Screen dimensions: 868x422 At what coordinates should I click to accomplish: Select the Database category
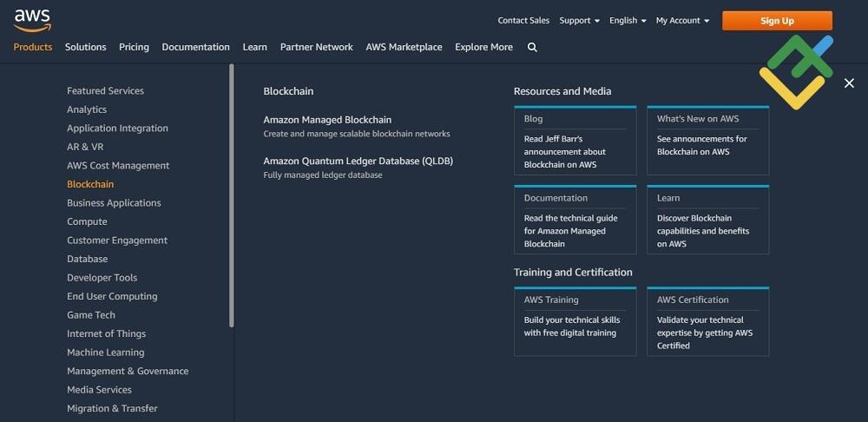88,259
